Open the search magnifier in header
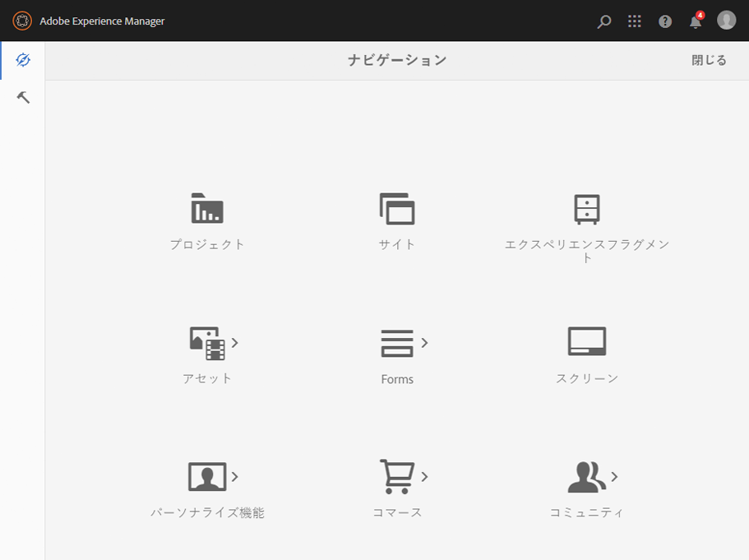This screenshot has width=749, height=560. click(603, 21)
